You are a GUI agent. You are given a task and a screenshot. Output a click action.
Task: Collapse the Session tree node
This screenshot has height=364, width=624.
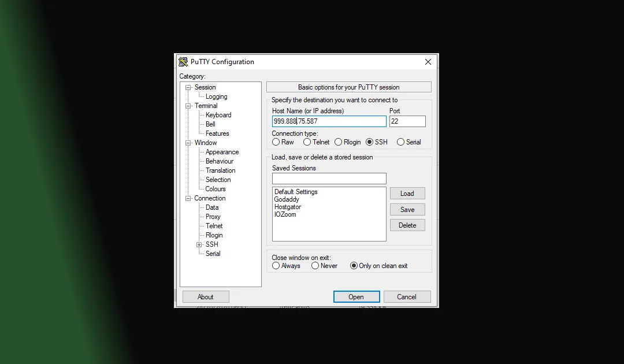pos(188,87)
